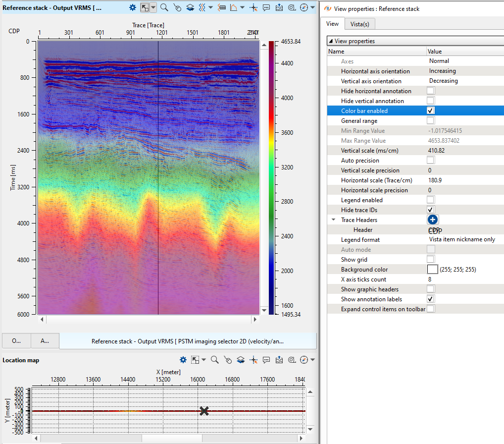This screenshot has width=504, height=444.
Task: Click the mouse icon in Location map toolbar
Action: [227, 360]
